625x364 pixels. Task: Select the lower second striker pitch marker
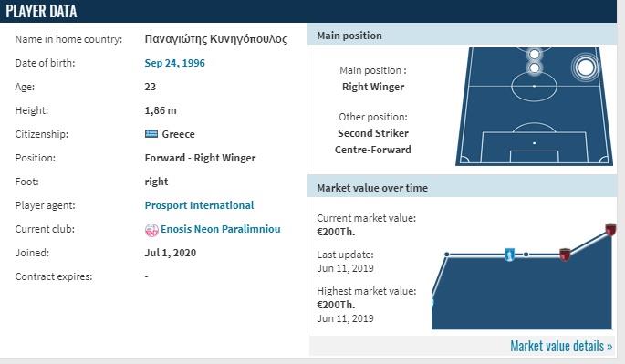(x=534, y=68)
